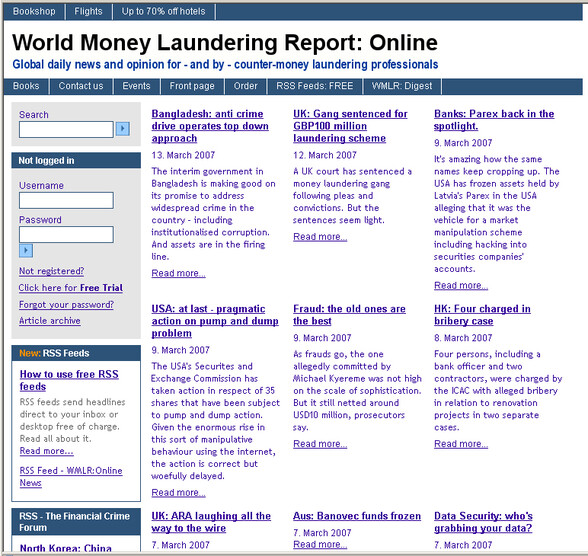Read more on Parex article
The image size is (588, 556).
point(461,286)
